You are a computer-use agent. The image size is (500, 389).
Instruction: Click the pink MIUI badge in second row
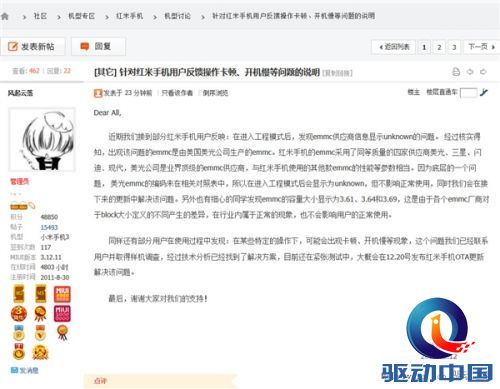click(x=62, y=314)
